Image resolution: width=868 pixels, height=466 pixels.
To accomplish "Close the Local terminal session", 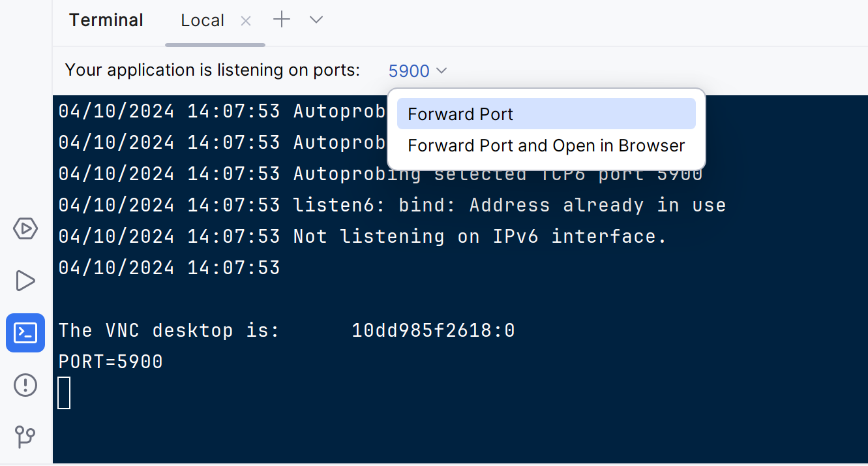I will (245, 20).
